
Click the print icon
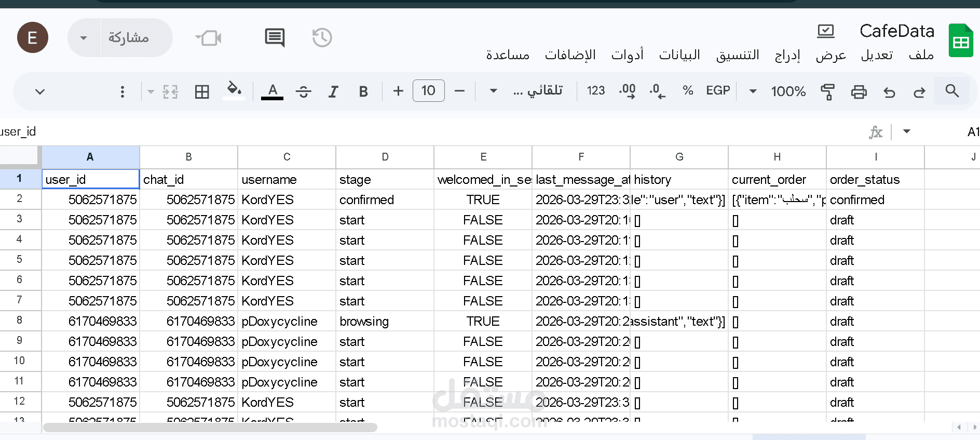859,92
